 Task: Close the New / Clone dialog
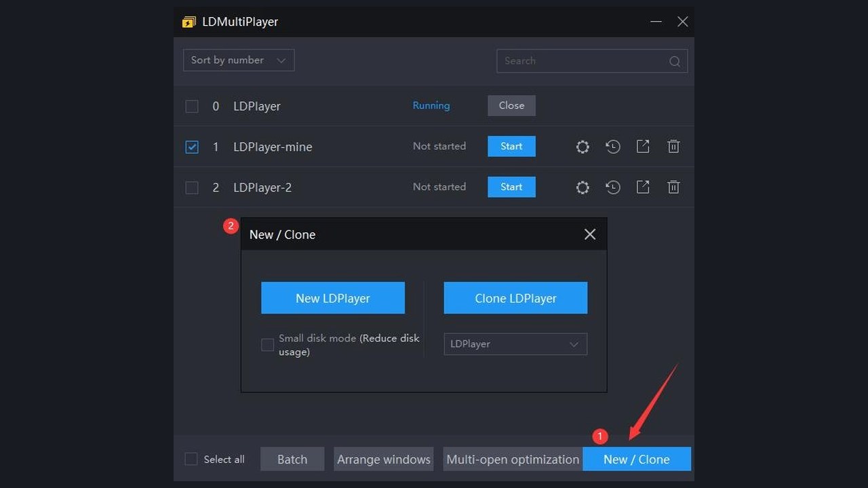pos(590,235)
